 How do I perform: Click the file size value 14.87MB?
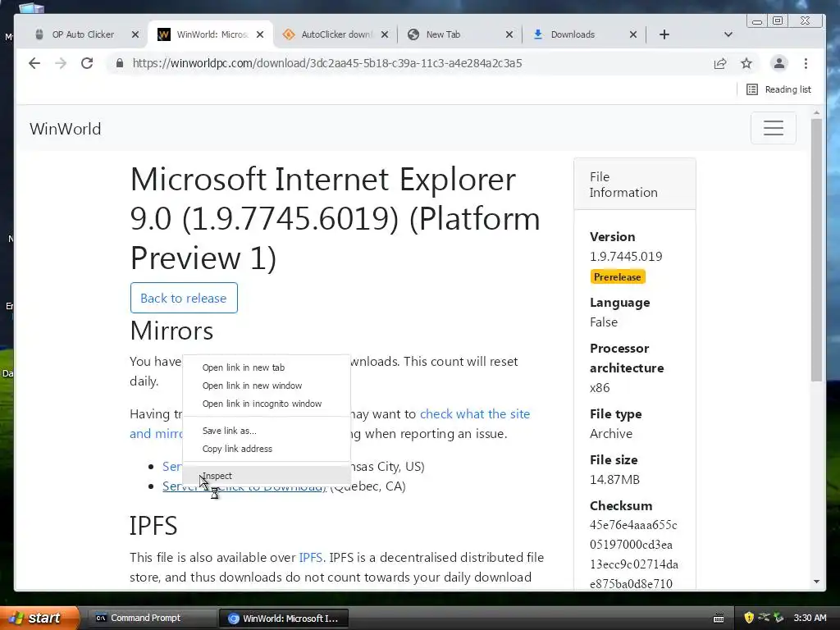tap(614, 480)
